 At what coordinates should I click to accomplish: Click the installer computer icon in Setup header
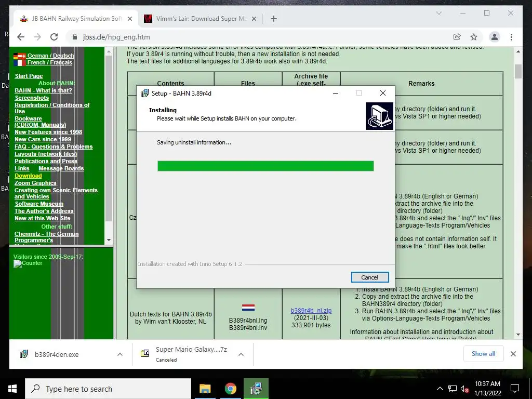tap(379, 116)
